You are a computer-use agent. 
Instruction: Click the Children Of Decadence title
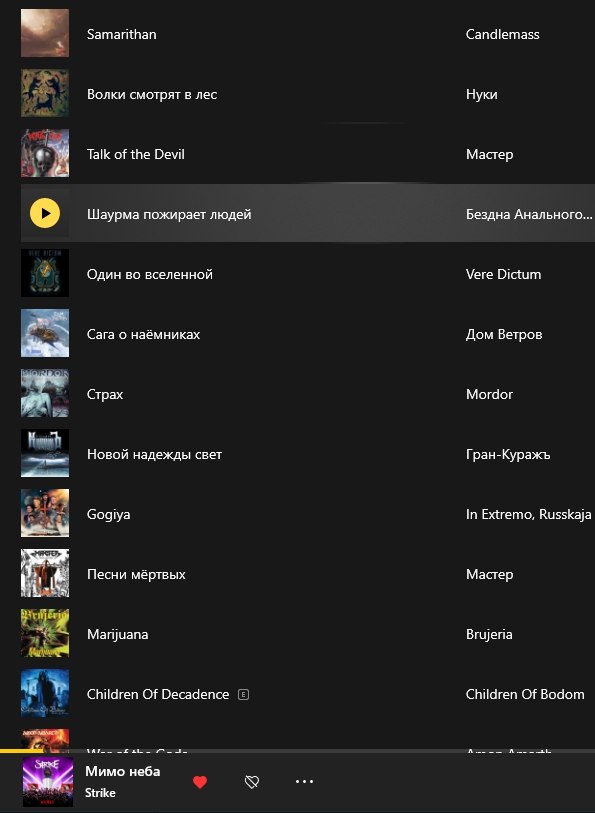point(158,694)
